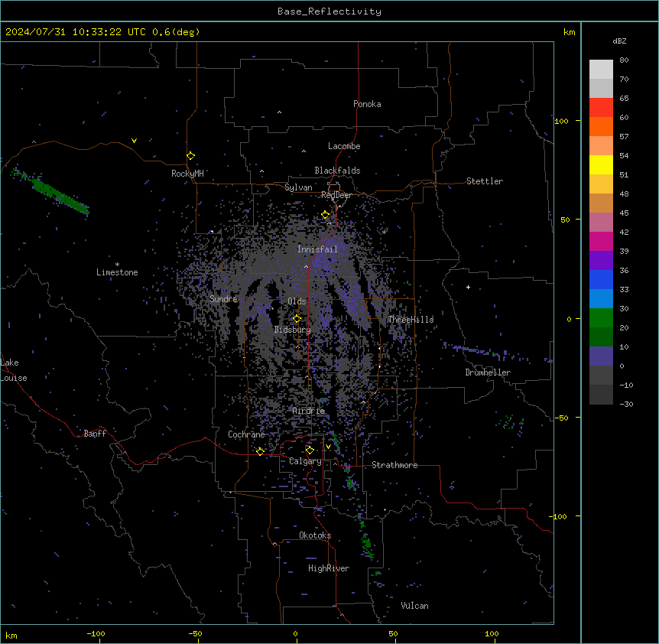Select the Ponoka city label
The image size is (659, 644).
pyautogui.click(x=367, y=104)
